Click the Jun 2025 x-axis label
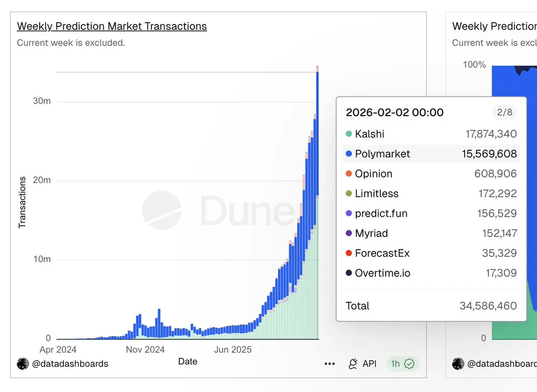The width and height of the screenshot is (537, 392). [x=233, y=350]
